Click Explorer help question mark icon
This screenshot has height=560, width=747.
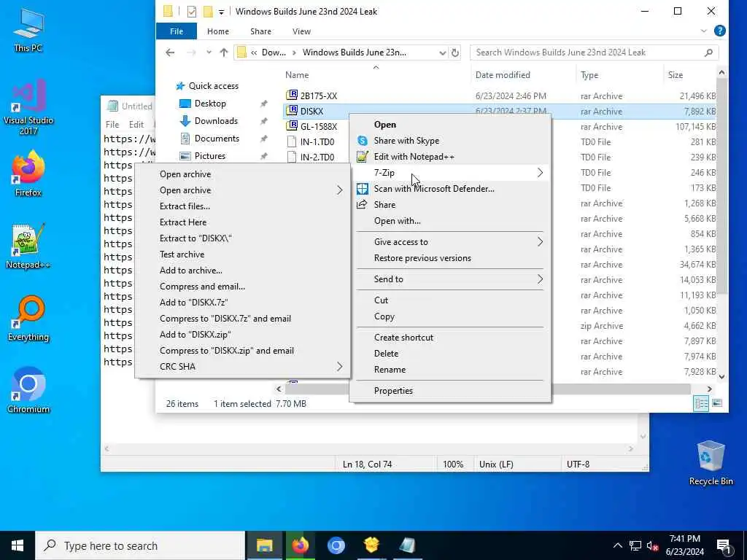(x=720, y=31)
